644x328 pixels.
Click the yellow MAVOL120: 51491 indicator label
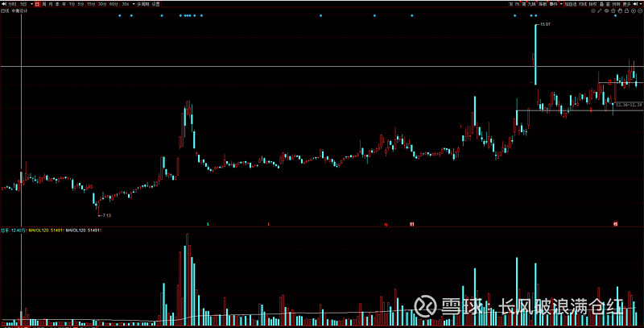click(46, 230)
